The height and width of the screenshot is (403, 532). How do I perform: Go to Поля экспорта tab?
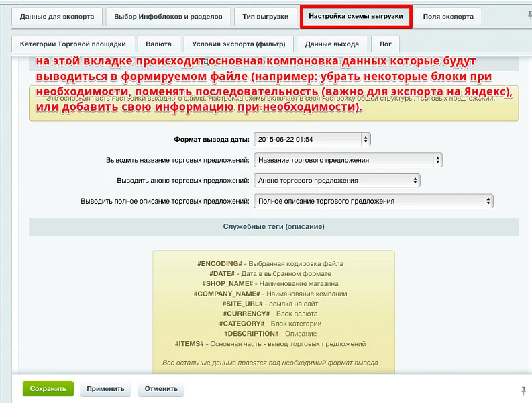(448, 17)
